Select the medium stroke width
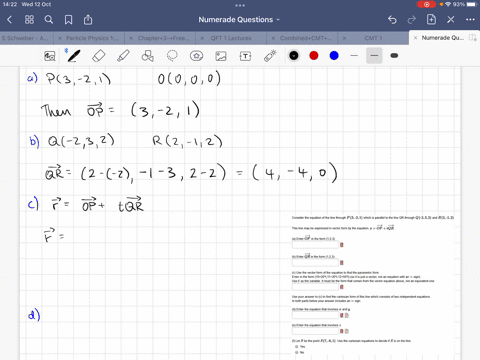 [x=374, y=56]
